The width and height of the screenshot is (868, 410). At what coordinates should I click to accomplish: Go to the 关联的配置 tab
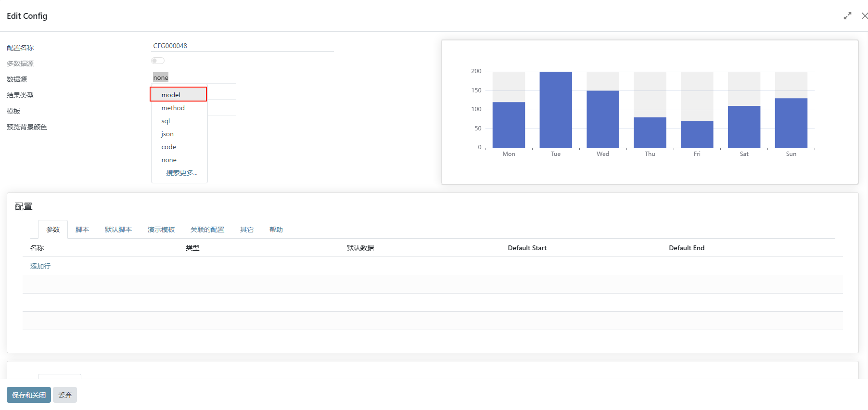(207, 230)
